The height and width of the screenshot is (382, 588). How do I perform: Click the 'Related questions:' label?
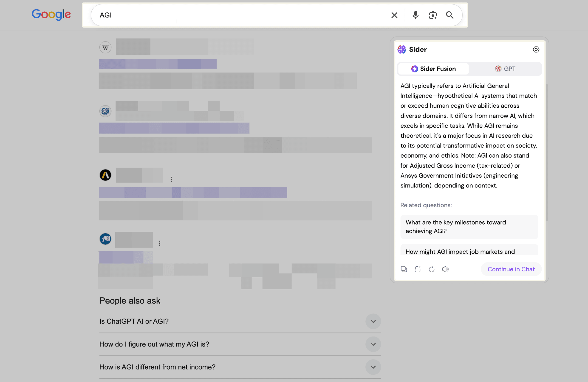[426, 205]
